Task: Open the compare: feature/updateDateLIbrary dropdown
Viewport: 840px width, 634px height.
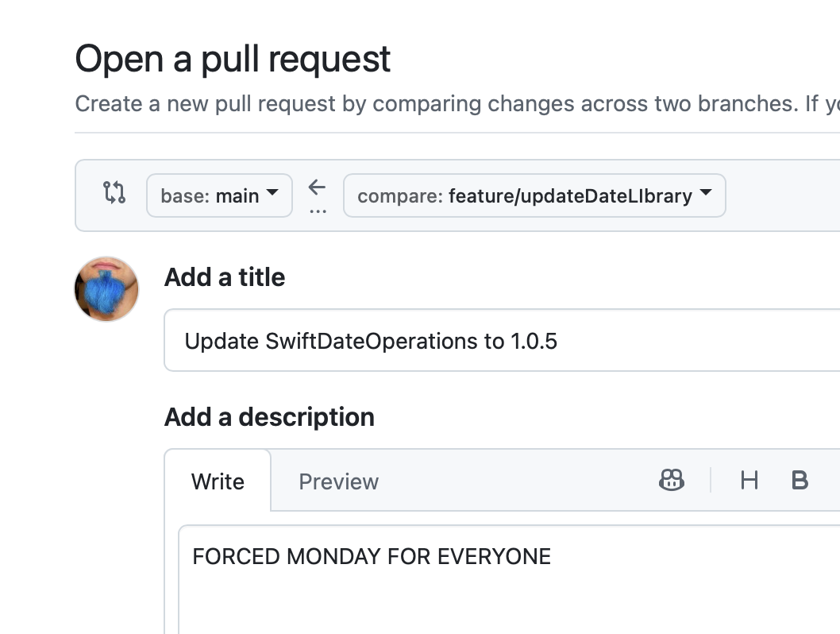Action: click(534, 195)
